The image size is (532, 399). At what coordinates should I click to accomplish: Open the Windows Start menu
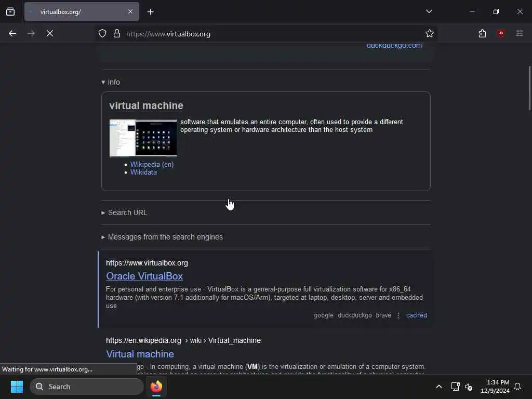(x=17, y=387)
